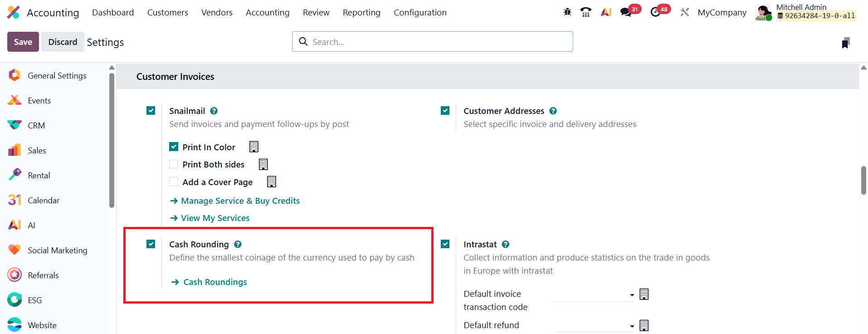
Task: Open the VoIP phone icon
Action: pos(586,12)
